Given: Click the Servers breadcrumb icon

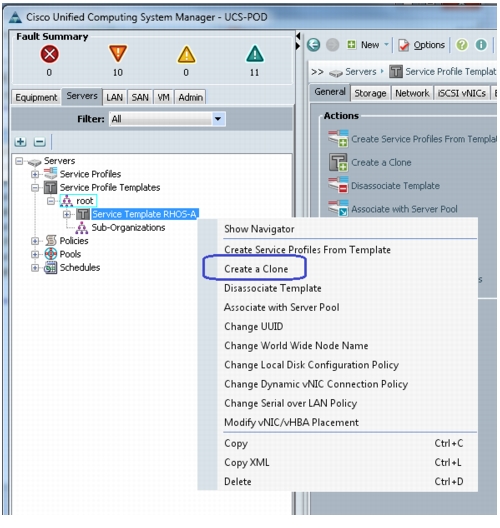Looking at the screenshot, I should point(336,72).
